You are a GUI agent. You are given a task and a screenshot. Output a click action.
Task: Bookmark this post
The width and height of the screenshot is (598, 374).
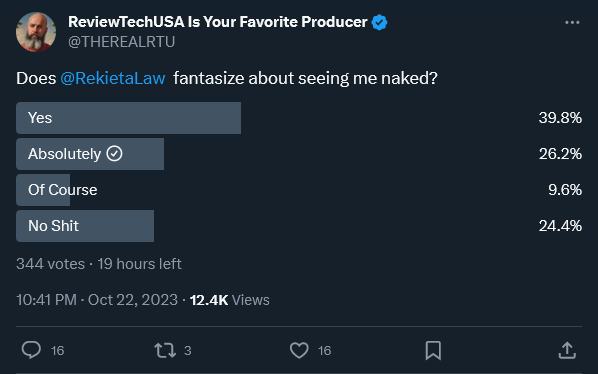tap(433, 350)
